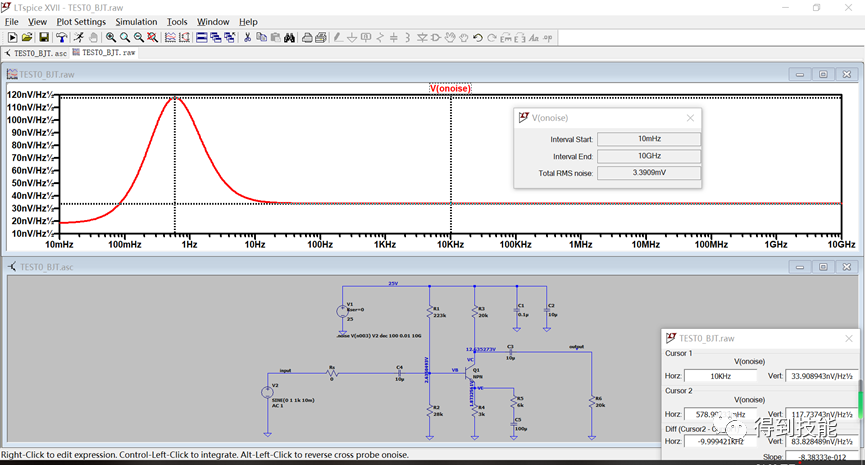Click the Autorange plot icon

[170, 38]
